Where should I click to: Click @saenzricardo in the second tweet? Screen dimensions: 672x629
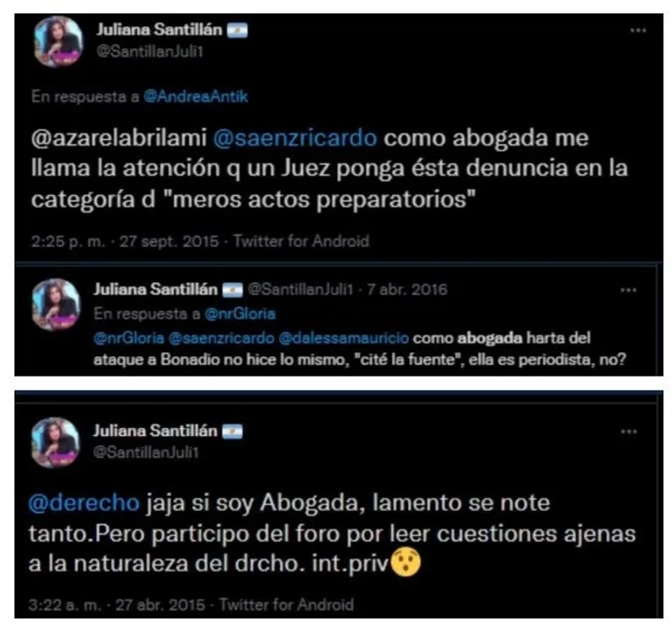[221, 338]
